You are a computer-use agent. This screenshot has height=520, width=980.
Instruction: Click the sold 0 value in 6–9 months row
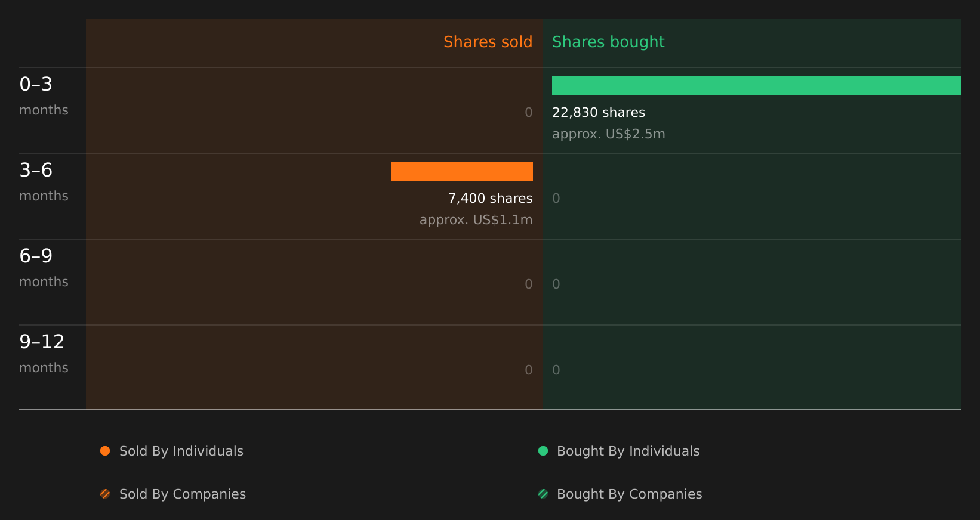tap(529, 284)
